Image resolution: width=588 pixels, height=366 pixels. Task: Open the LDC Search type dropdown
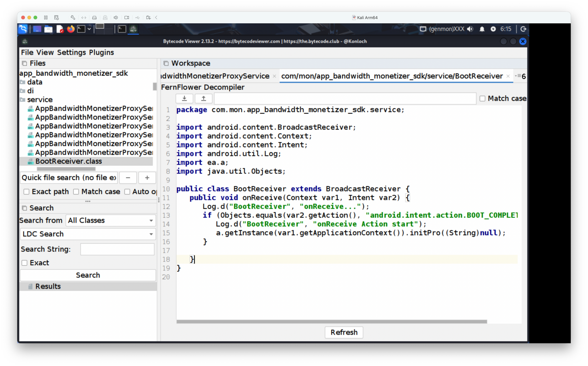click(88, 234)
